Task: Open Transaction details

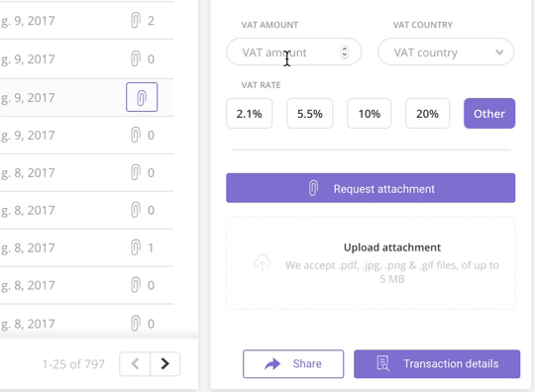Action: click(x=437, y=363)
